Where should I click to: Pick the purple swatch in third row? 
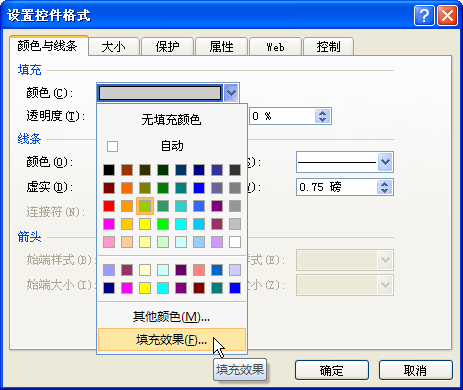point(217,206)
